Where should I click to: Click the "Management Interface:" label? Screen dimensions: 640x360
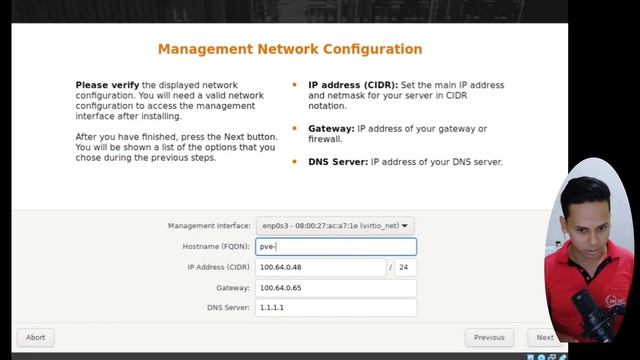coord(209,226)
